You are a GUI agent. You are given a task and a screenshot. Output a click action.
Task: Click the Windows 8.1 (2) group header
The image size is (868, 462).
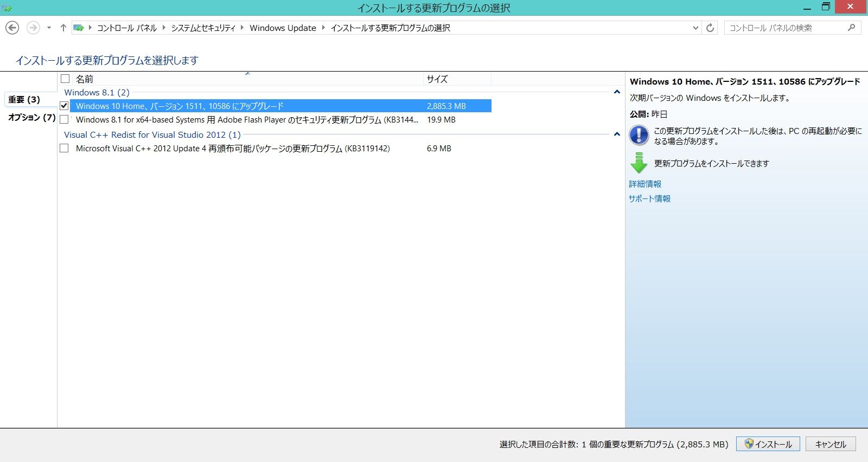[x=97, y=92]
